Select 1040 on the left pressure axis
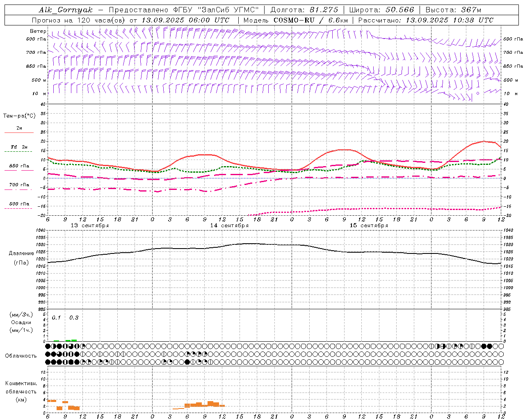This screenshot has width=525, height=420. pos(41,231)
